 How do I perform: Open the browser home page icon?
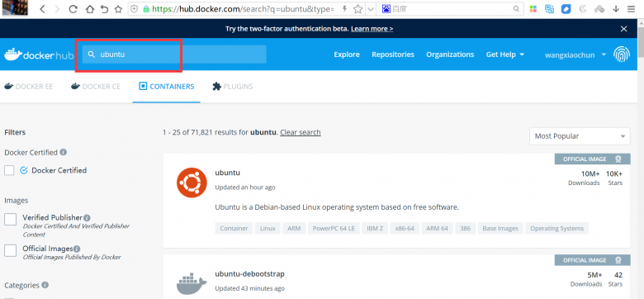click(x=90, y=9)
